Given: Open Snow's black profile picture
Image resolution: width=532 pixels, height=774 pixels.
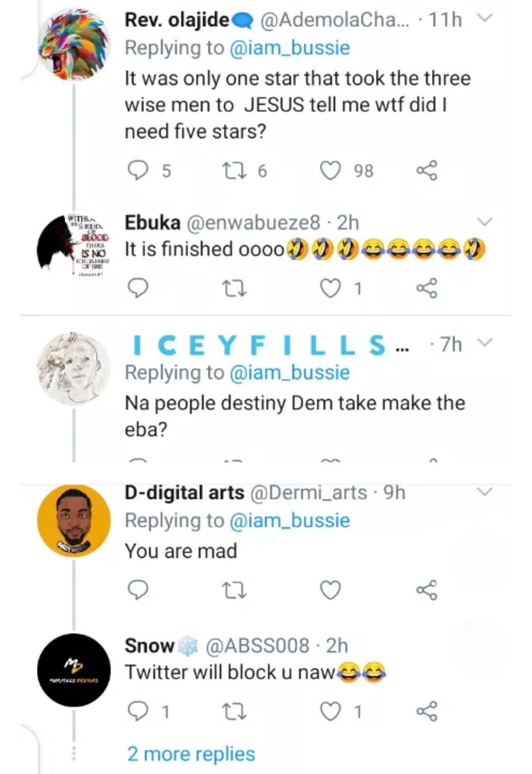Looking at the screenshot, I should point(74,671).
